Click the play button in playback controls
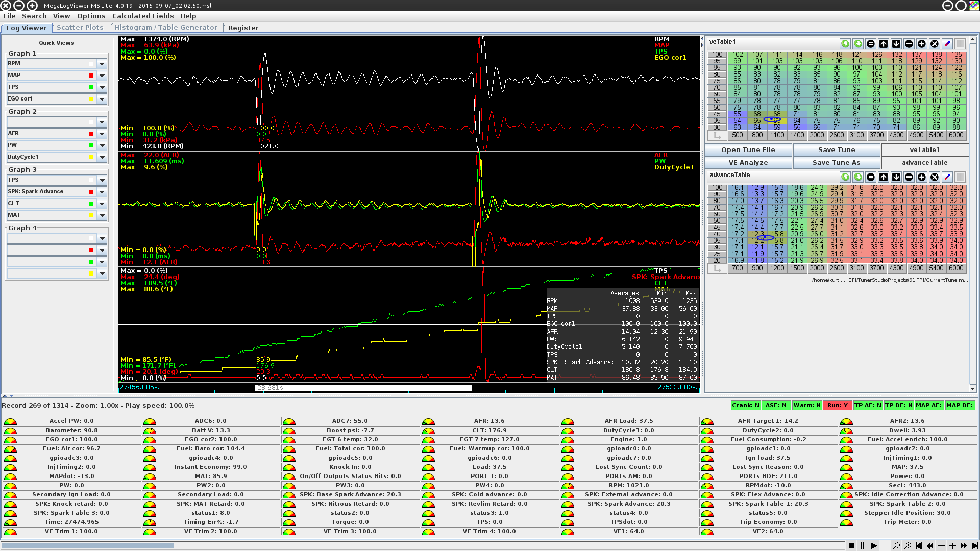Image resolution: width=980 pixels, height=551 pixels. tap(874, 546)
